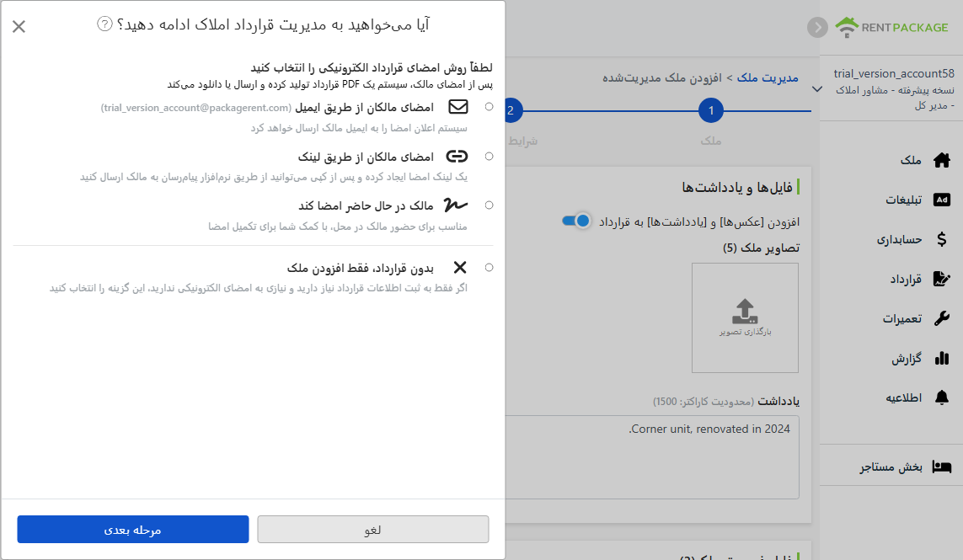Screen dimensions: 963x560
Task: Collapse sidebar with the gray arrow button
Action: (817, 27)
